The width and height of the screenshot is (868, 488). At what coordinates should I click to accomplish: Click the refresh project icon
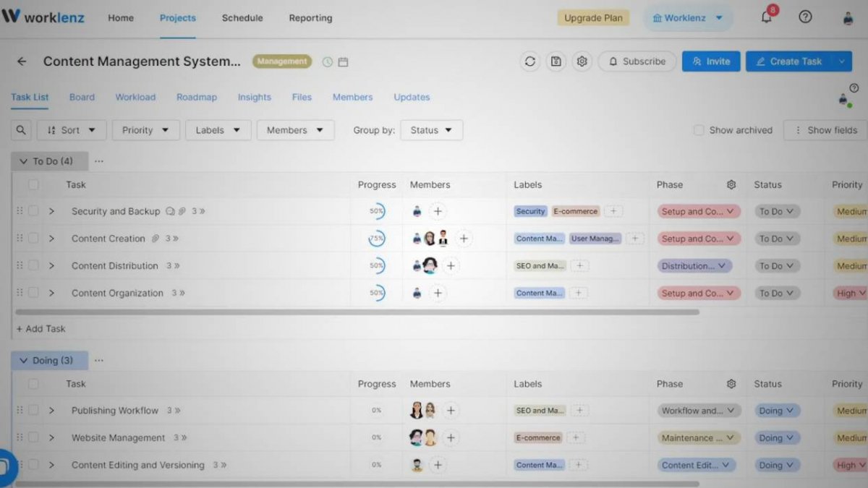pyautogui.click(x=530, y=61)
